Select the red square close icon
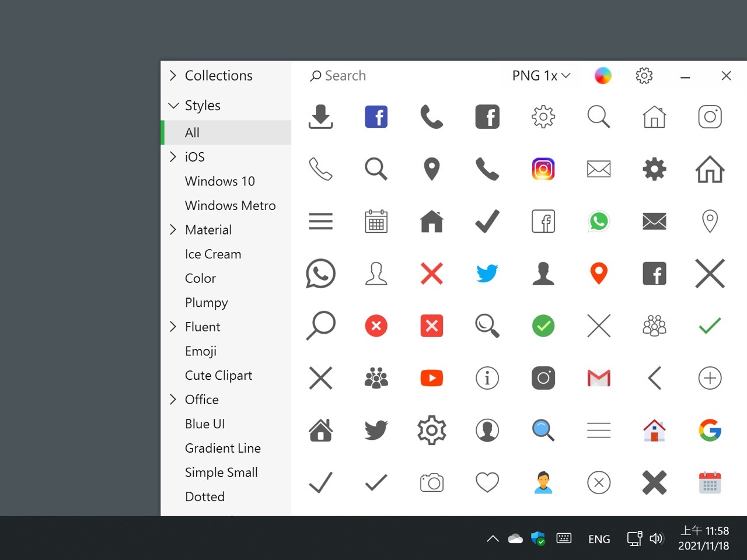 (x=432, y=325)
